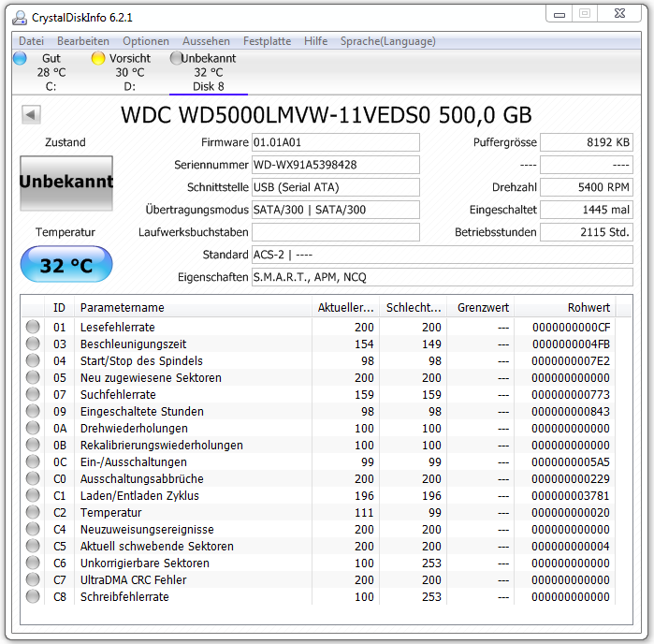The height and width of the screenshot is (644, 654).
Task: Click status circle for Lesefehlerrate row
Action: [33, 327]
